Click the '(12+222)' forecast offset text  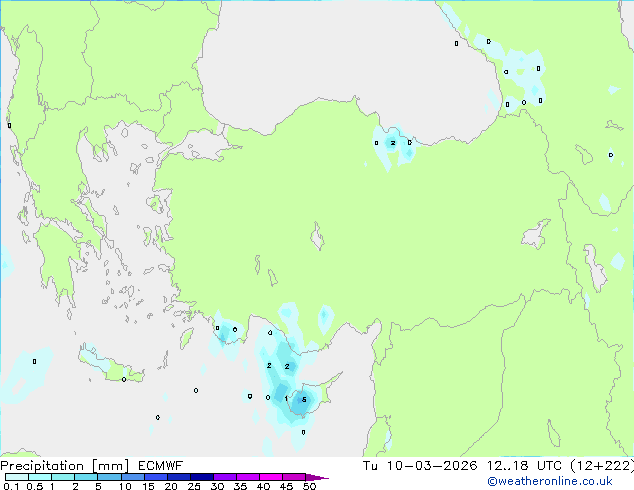(602, 466)
